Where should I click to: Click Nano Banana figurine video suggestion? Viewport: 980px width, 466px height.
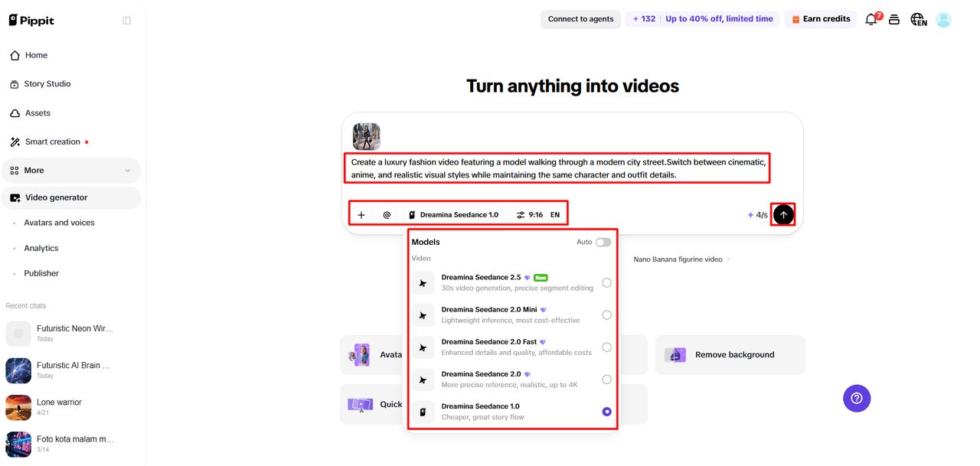(681, 259)
